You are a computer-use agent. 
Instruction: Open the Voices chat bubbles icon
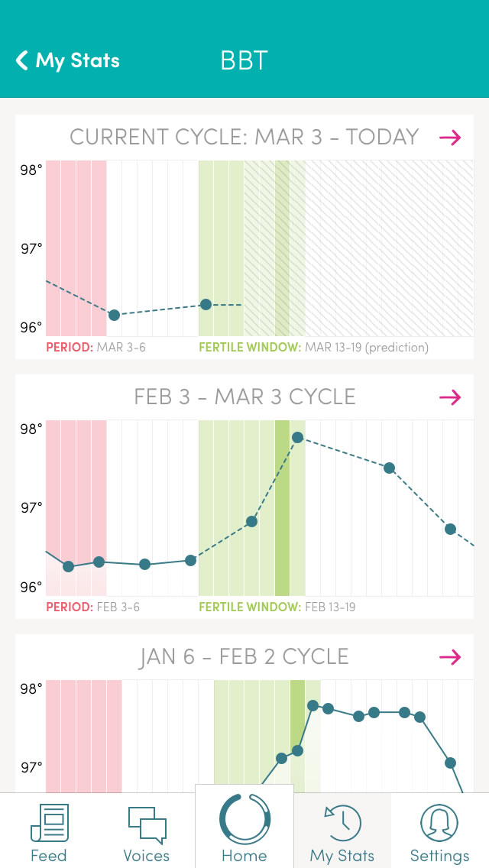coord(147,824)
